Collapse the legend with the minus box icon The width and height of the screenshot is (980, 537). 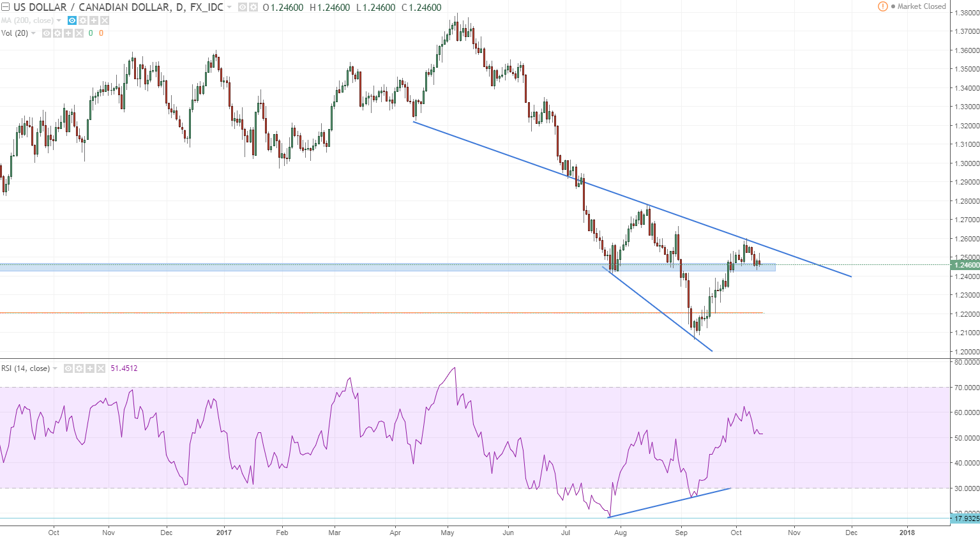[5, 8]
